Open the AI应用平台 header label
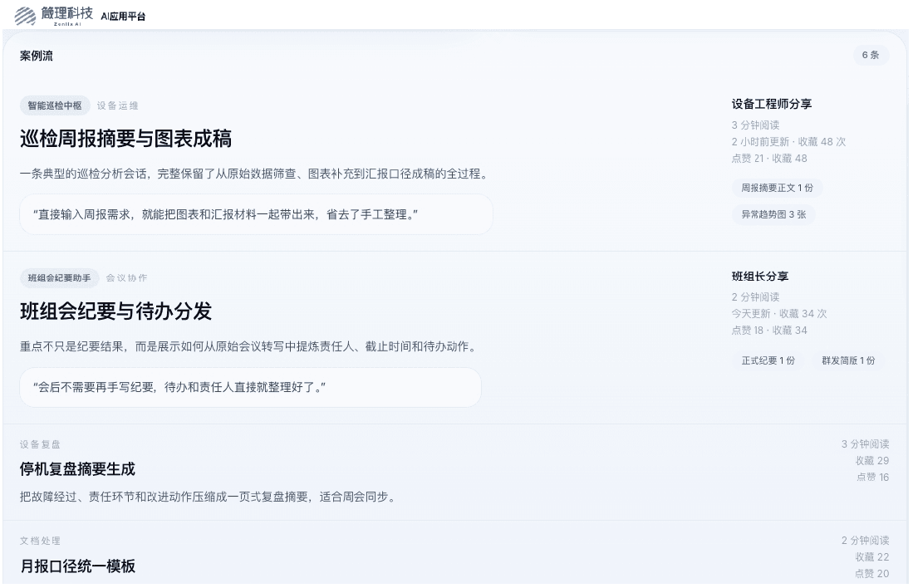Image resolution: width=913 pixels, height=588 pixels. [x=123, y=17]
